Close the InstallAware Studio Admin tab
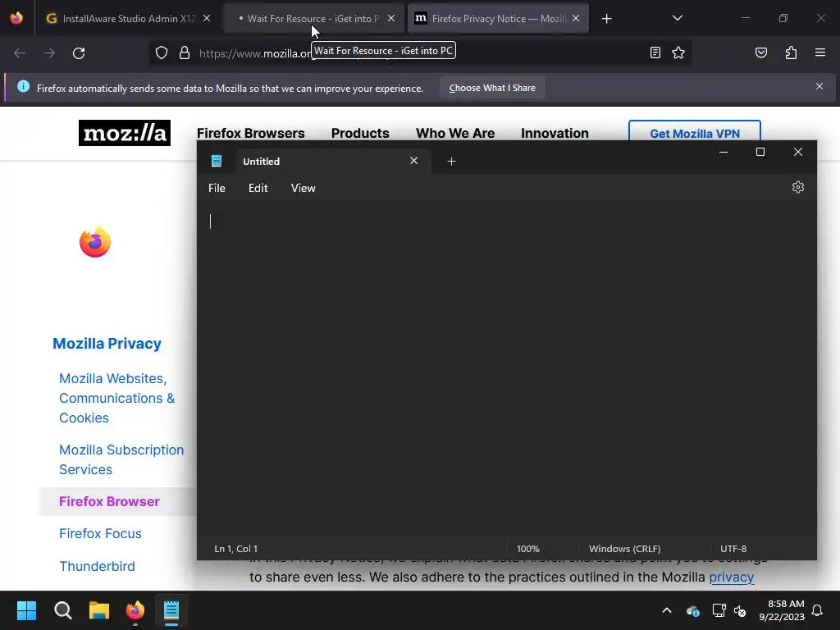Screen dimensions: 840x630 point(207,18)
